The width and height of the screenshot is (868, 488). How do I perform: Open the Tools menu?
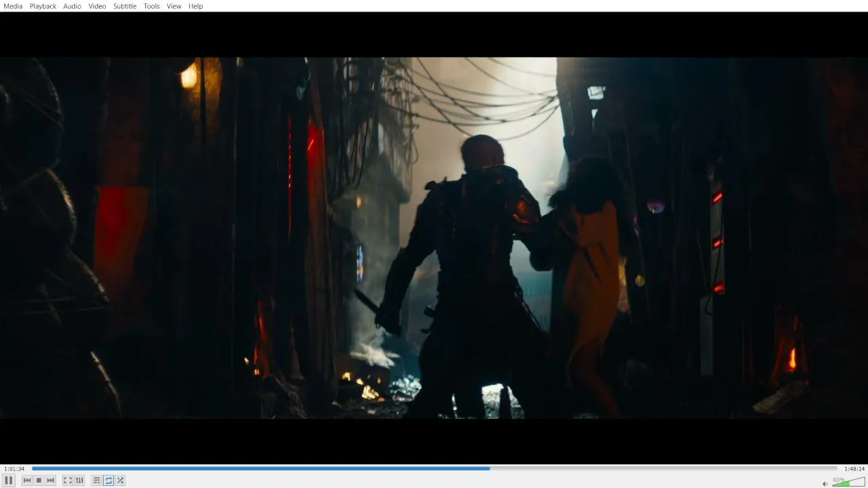point(151,6)
